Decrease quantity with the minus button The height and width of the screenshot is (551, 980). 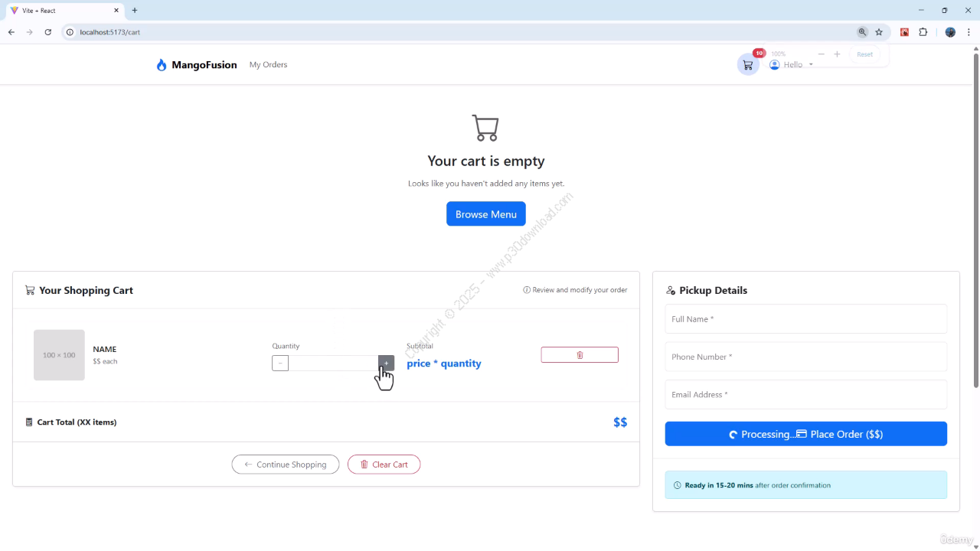coord(280,363)
